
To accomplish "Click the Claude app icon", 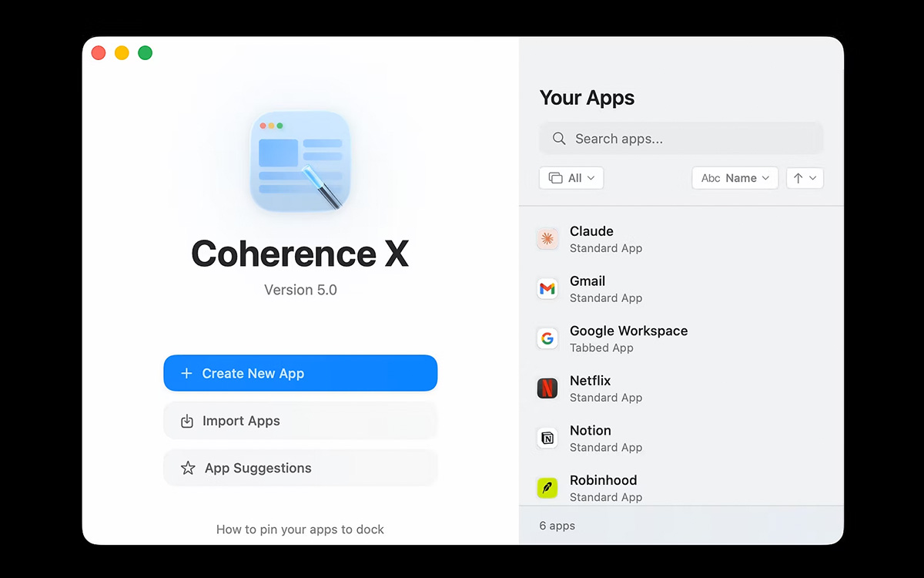I will pyautogui.click(x=547, y=239).
